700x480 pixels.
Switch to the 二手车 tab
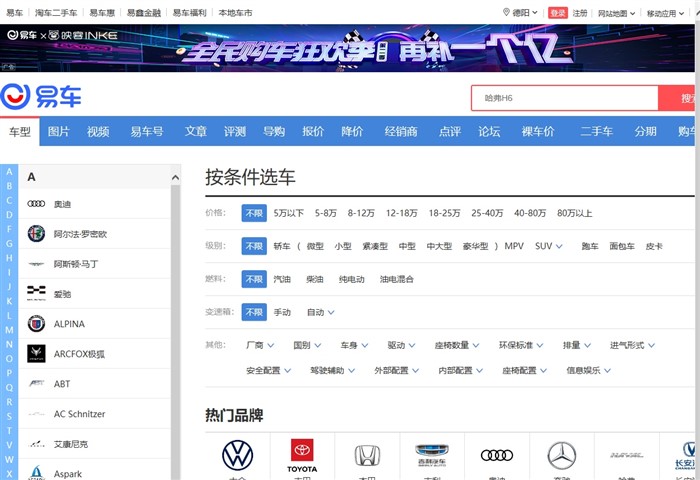[x=596, y=131]
